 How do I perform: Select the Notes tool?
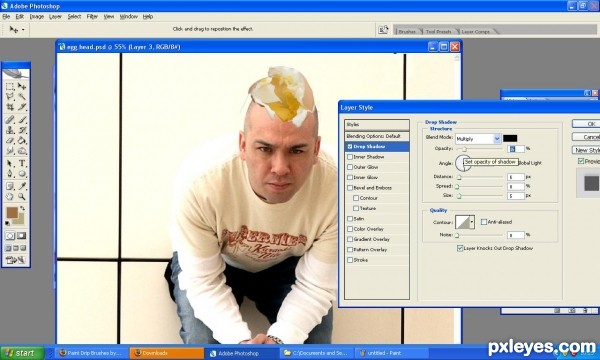tap(10, 186)
